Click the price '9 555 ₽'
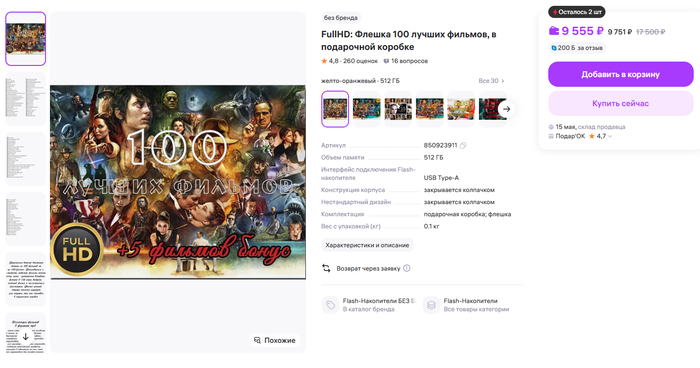Screen dimensions: 700x368 pos(582,31)
